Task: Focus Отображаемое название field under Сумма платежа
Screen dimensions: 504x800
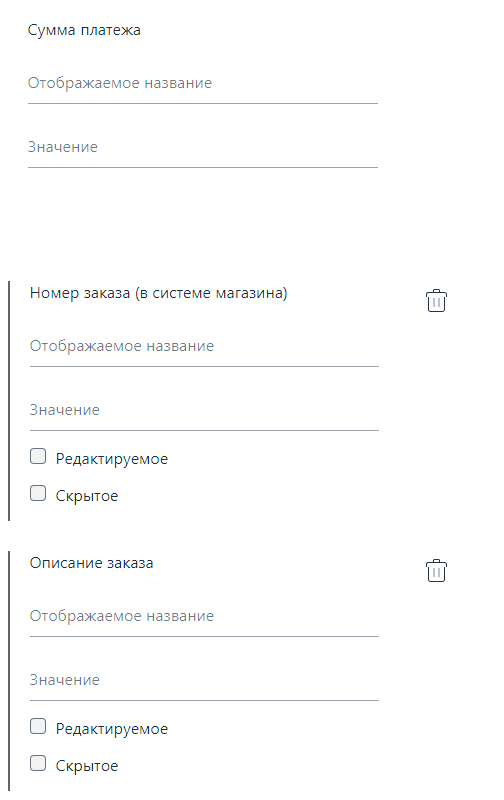Action: pyautogui.click(x=203, y=84)
